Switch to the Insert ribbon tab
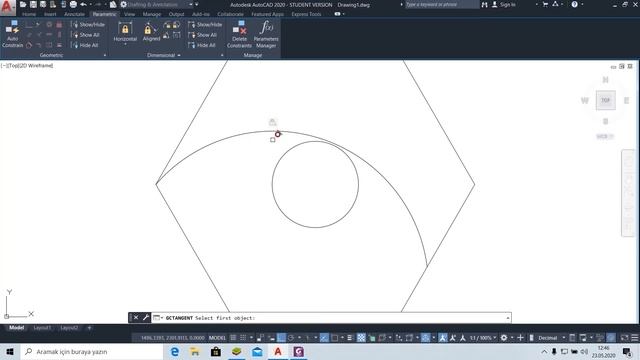 click(50, 14)
